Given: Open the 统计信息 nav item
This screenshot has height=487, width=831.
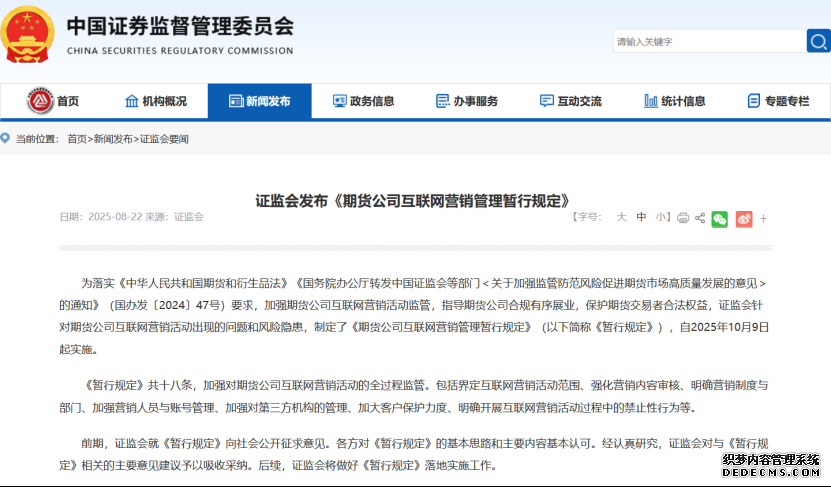Looking at the screenshot, I should [675, 101].
